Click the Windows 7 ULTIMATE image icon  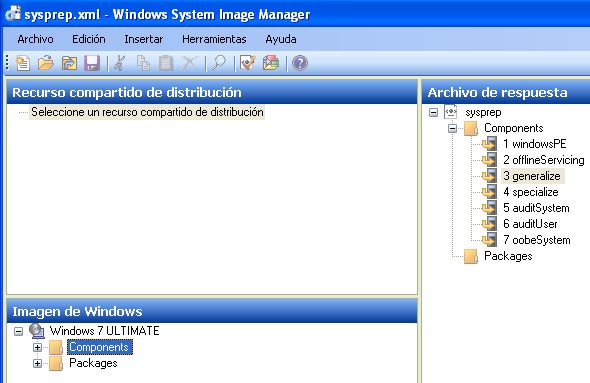[x=36, y=331]
